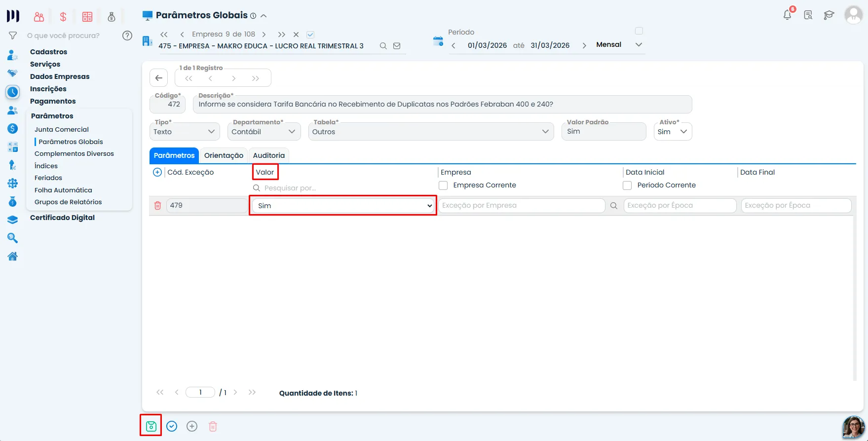Open the Departamento Contábil dropdown
This screenshot has width=868, height=441.
click(x=264, y=132)
